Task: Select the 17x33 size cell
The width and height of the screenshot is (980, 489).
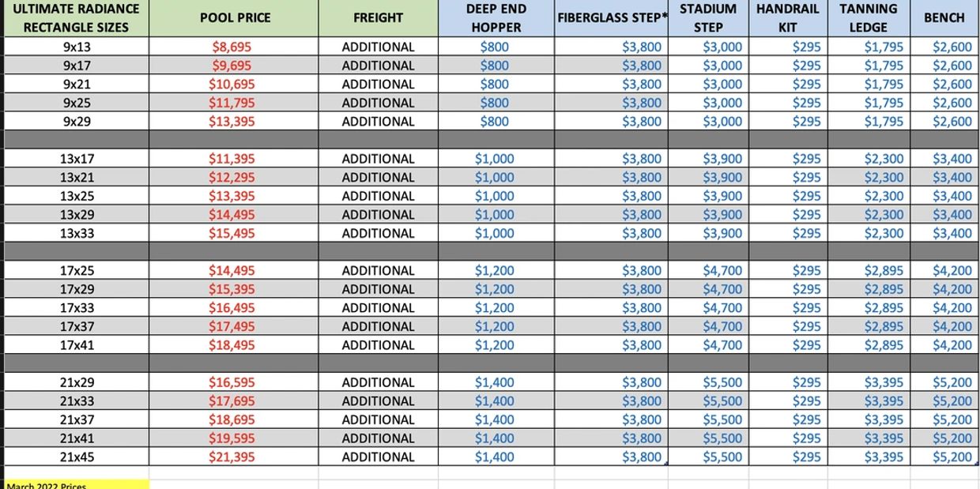Action: (77, 308)
